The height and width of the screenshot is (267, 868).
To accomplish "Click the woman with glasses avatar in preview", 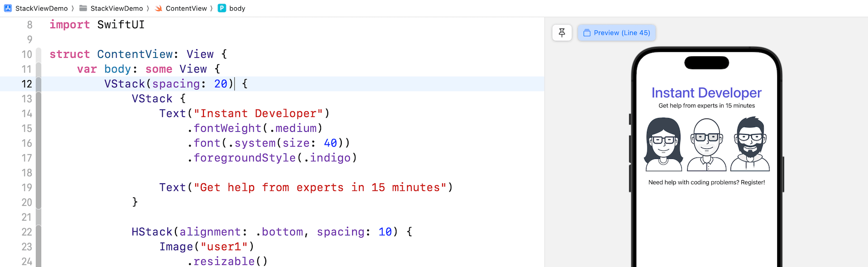I will tap(664, 144).
